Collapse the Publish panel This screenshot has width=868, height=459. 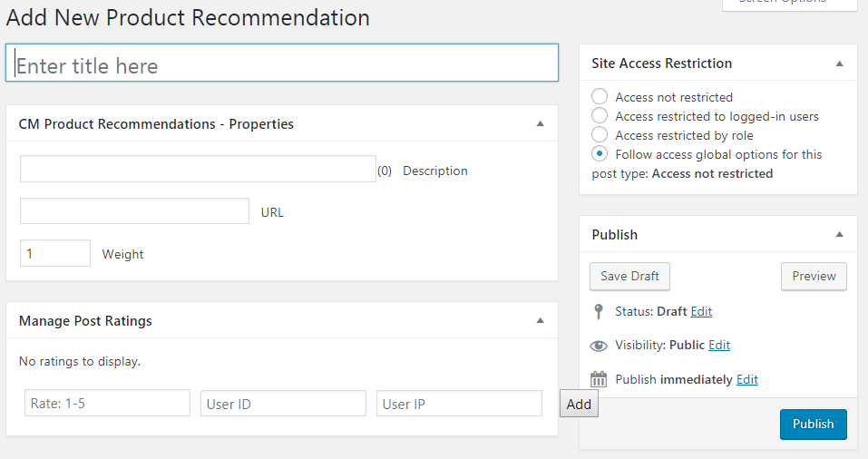coord(839,234)
